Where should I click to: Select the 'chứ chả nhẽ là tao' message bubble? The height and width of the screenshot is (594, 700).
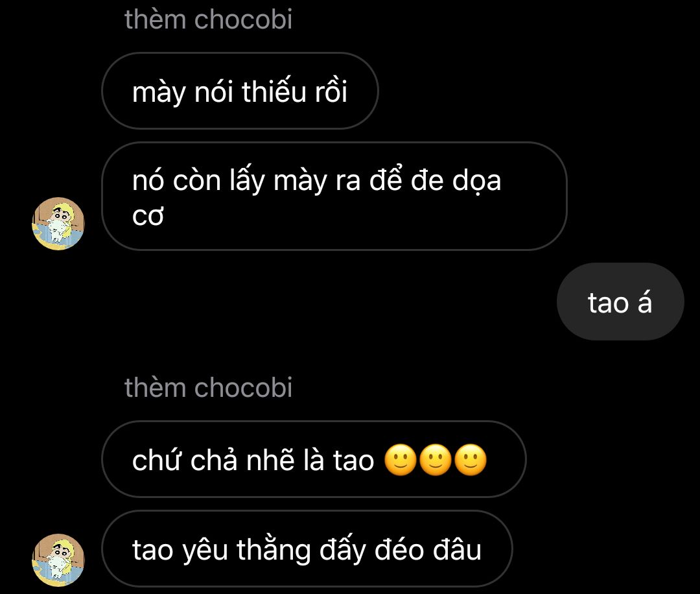314,459
